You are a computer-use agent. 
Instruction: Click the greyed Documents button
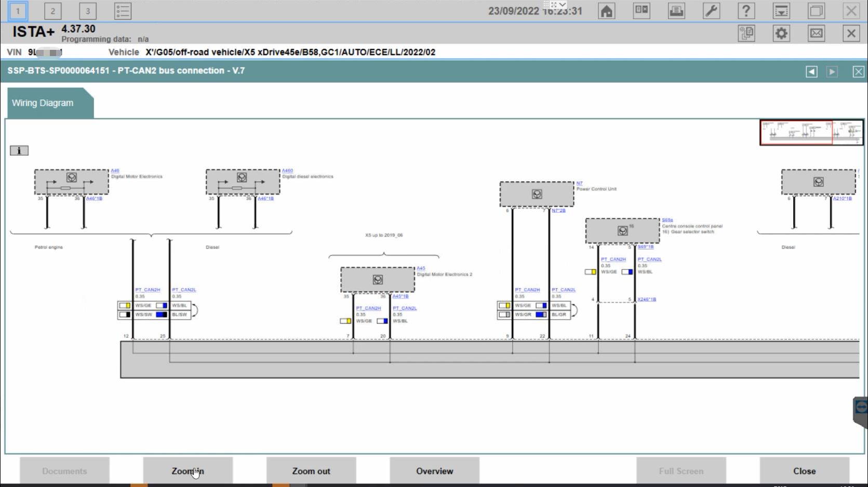pos(64,471)
